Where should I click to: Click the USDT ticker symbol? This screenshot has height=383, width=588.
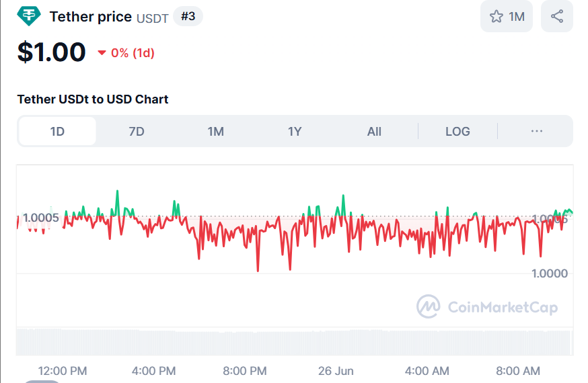(152, 18)
